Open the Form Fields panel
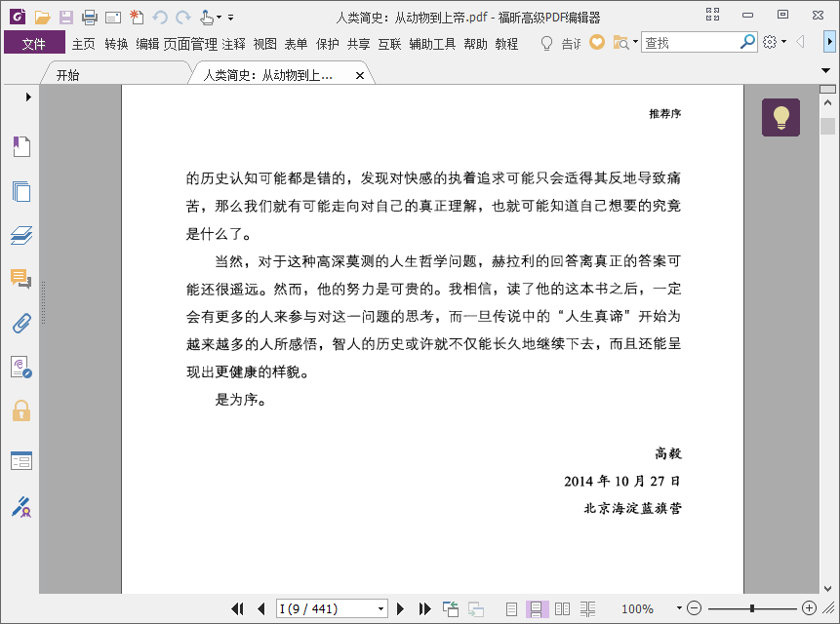840x624 pixels. (21, 461)
